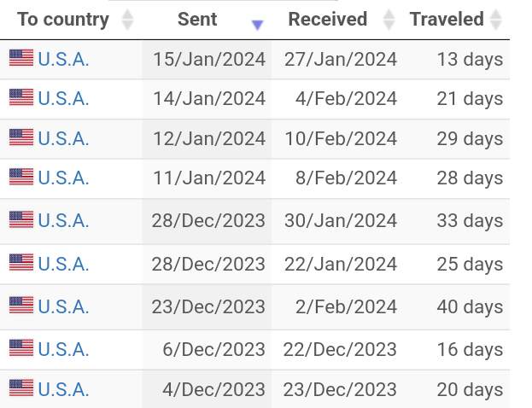Sort by the Received column arrows
Viewport: 532px width, 408px height.
tap(389, 20)
